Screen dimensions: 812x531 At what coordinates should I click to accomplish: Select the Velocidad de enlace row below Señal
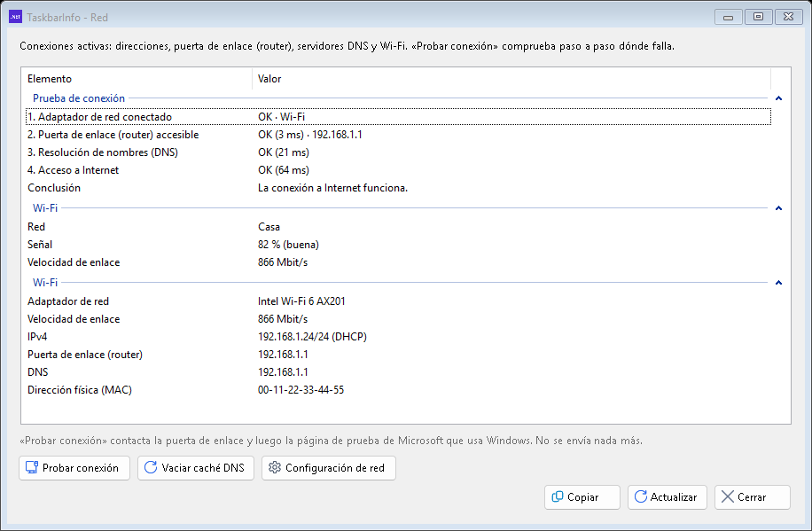coord(398,262)
